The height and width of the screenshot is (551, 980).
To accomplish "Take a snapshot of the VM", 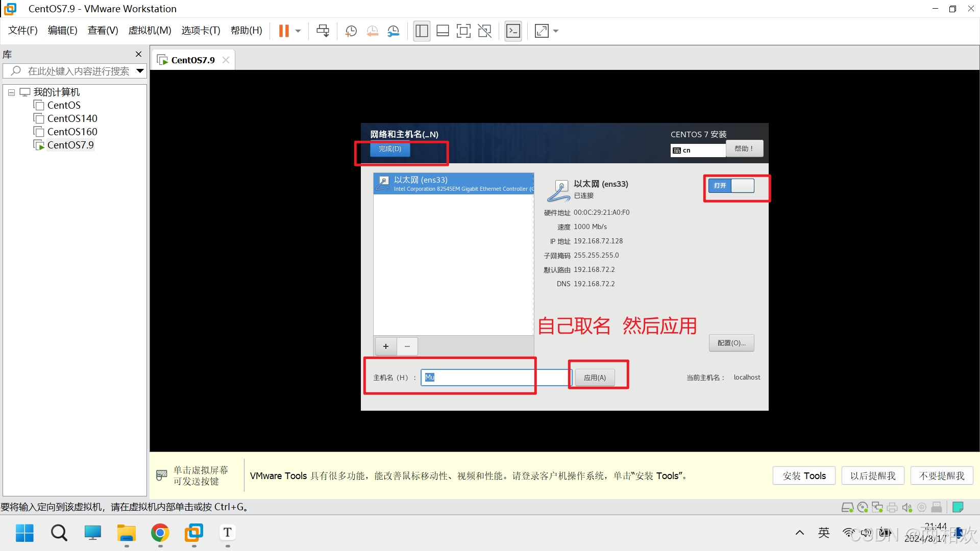I will point(351,31).
